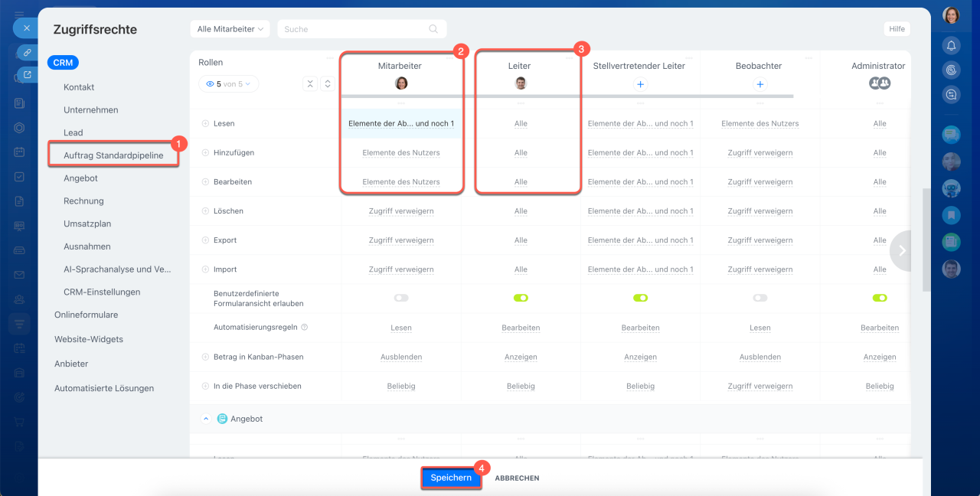Viewport: 980px width, 496px height.
Task: Add user to Stellvertretender Leiter role
Action: [641, 84]
